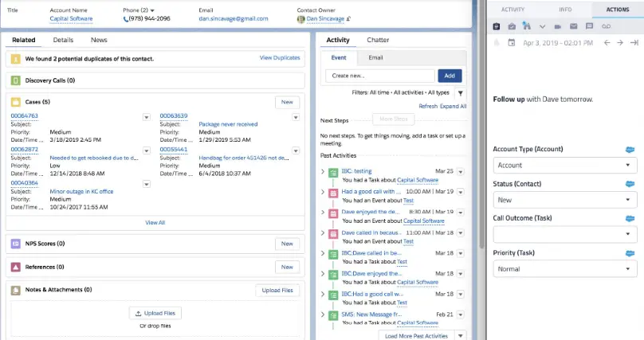The image size is (644, 340).
Task: Switch to the Chatter tab
Action: coord(378,40)
